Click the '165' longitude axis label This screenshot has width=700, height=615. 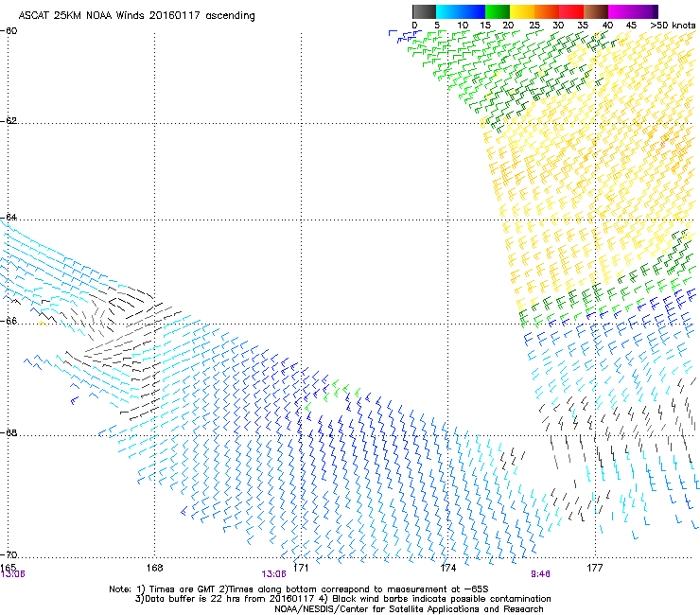point(8,568)
